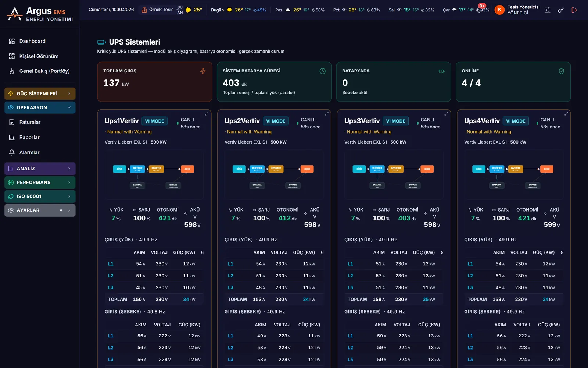The image size is (588, 368).
Task: Open Dashboard from the sidebar
Action: [40, 41]
